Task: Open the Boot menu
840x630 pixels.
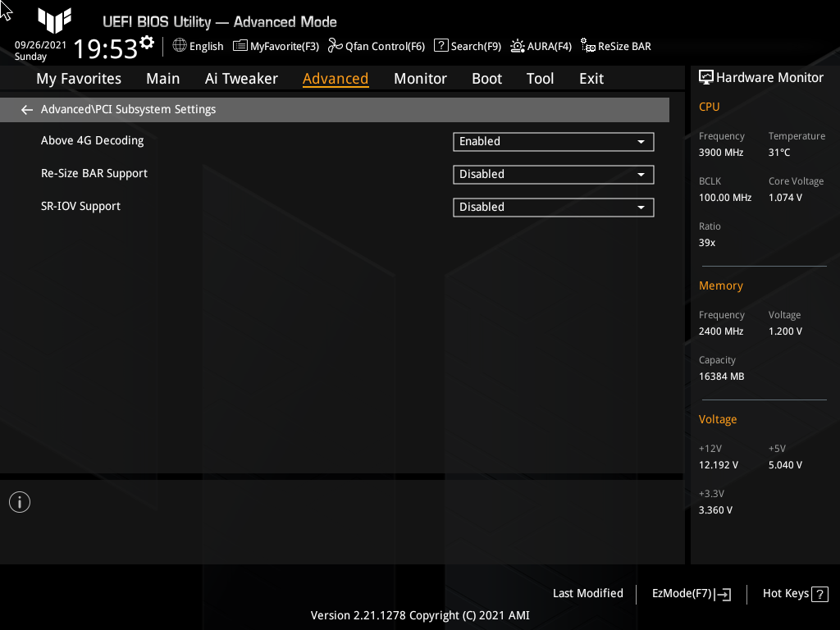Action: coord(486,78)
